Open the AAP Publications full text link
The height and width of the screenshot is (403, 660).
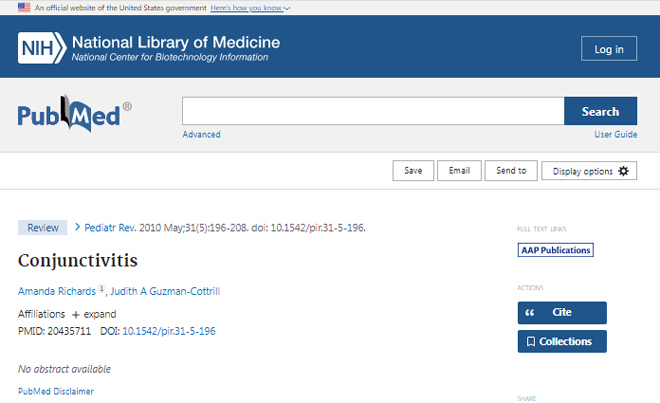(x=556, y=250)
